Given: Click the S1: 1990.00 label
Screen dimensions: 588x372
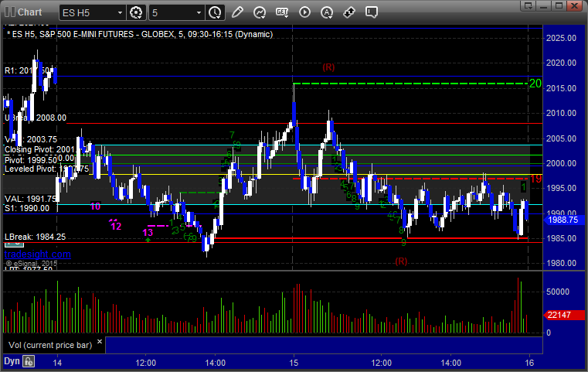Looking at the screenshot, I should pyautogui.click(x=27, y=208).
